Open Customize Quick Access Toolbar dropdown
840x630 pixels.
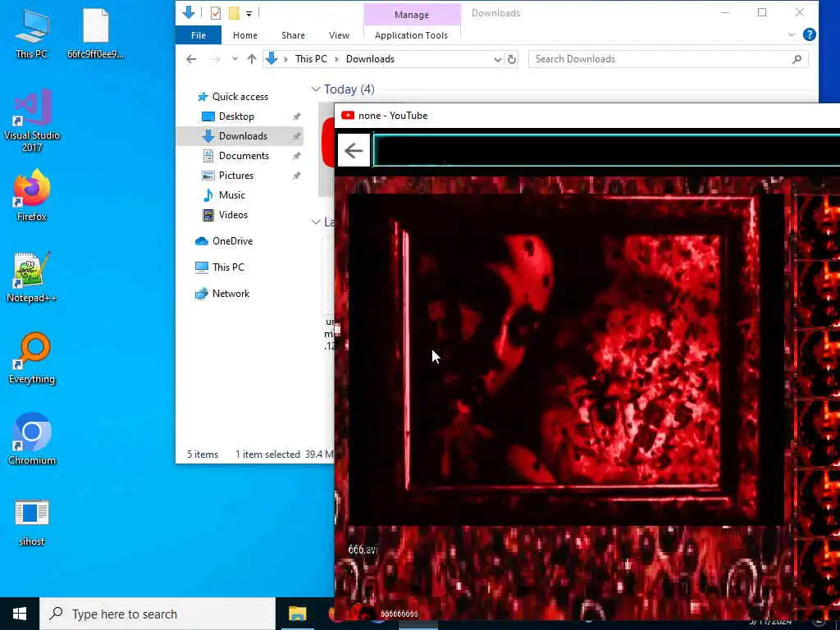click(249, 13)
